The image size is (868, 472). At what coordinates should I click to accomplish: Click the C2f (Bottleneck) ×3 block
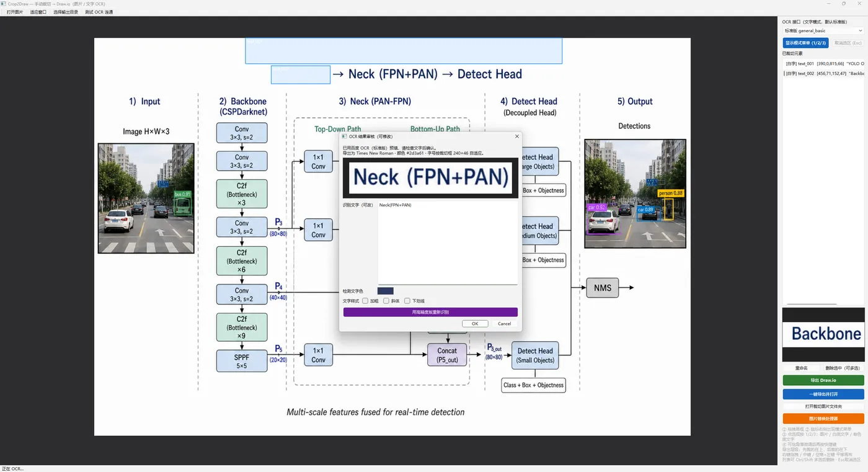tap(242, 194)
